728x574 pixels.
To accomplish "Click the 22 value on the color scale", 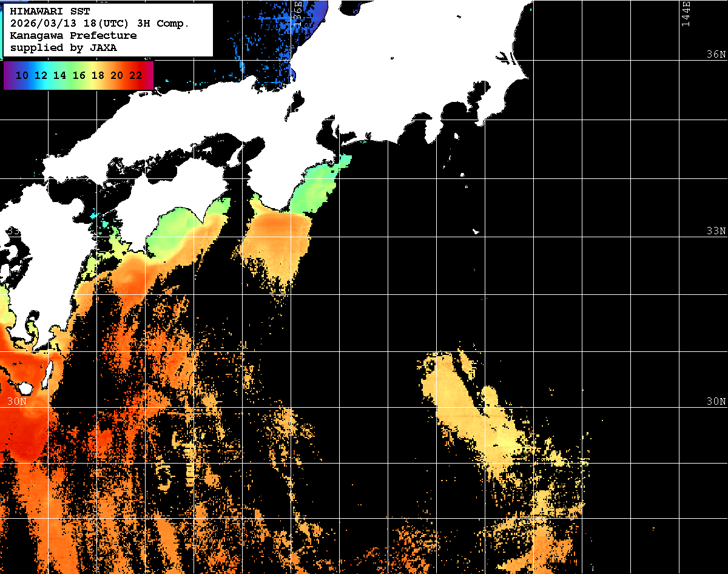I will 135,76.
